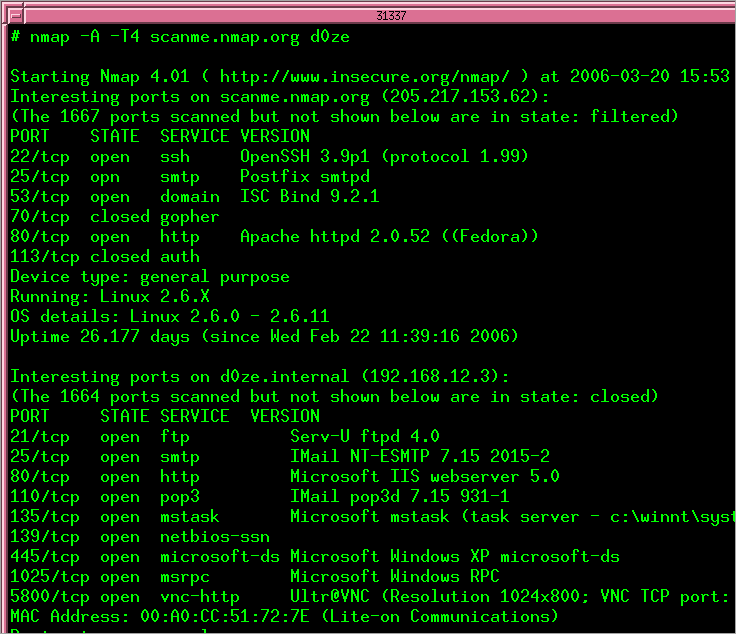Select the 1664 ports closed line
Screen dimensions: 736x634
tap(334, 397)
